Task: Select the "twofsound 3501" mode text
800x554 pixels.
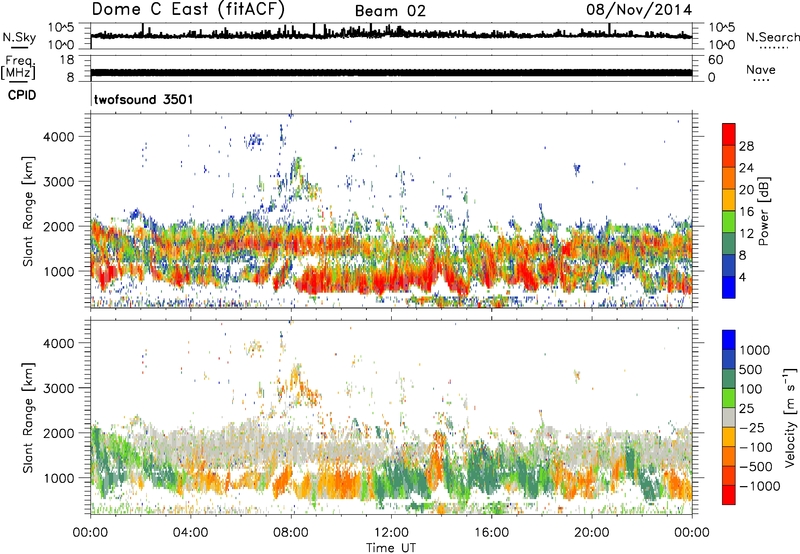Action: pos(144,99)
